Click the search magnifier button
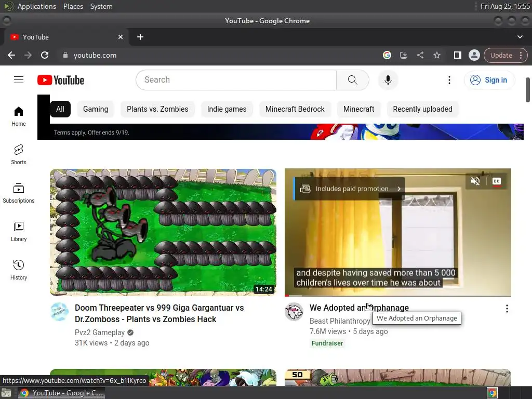532x399 pixels. pos(353,80)
